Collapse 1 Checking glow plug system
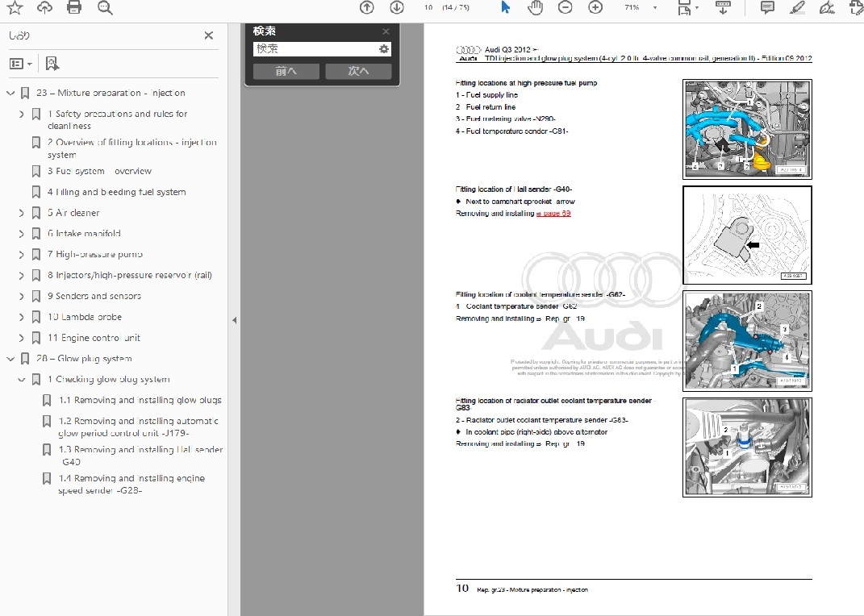Screen dimensions: 864x616 (x=22, y=379)
